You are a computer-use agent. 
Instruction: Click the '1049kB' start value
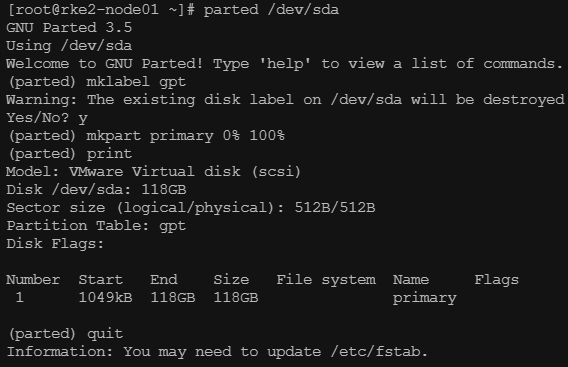pyautogui.click(x=105, y=297)
